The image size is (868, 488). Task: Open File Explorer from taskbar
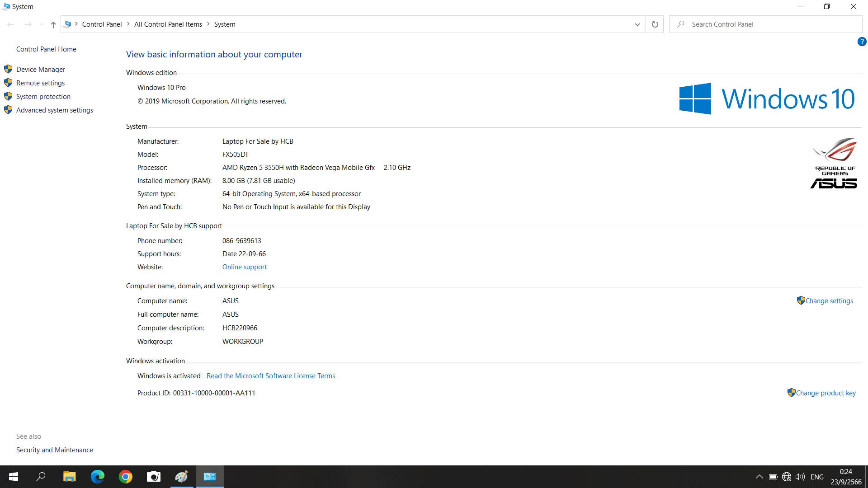click(x=69, y=477)
